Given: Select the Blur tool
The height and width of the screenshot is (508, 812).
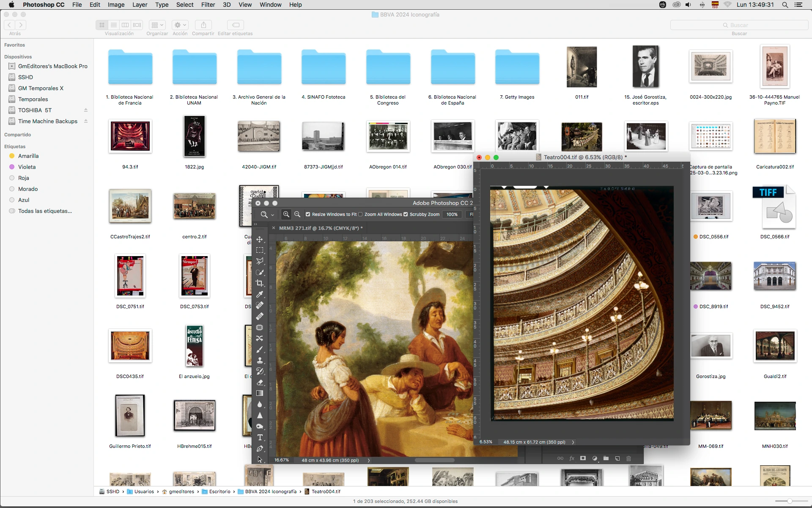Looking at the screenshot, I should pyautogui.click(x=260, y=404).
